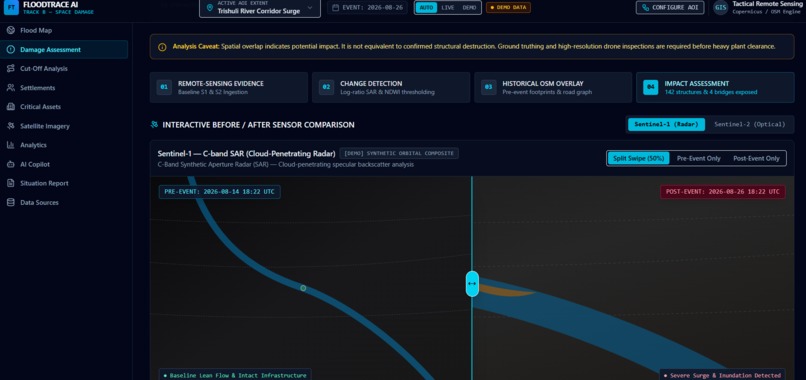Click the green marker dot on pre-event river
The height and width of the screenshot is (380, 806).
tap(303, 288)
